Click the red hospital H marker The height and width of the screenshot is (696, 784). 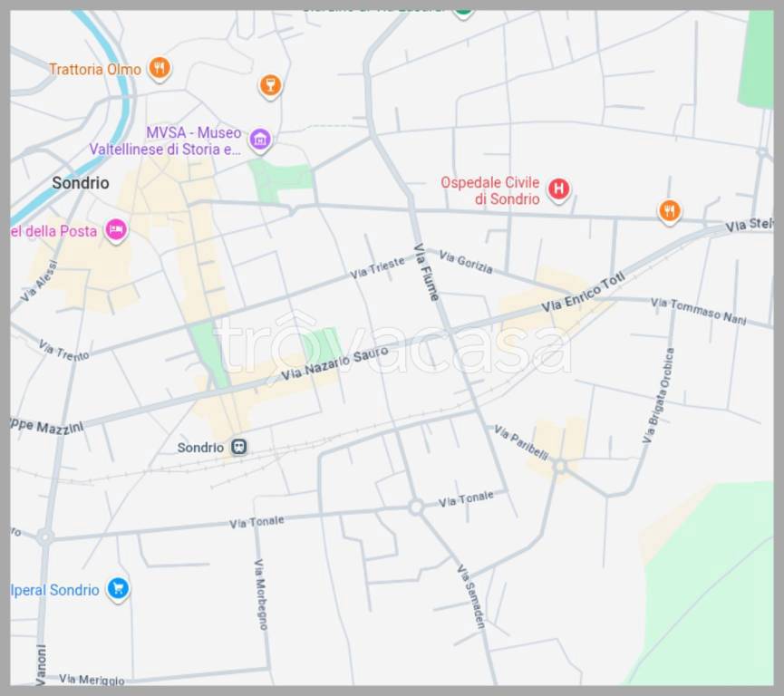pyautogui.click(x=559, y=188)
